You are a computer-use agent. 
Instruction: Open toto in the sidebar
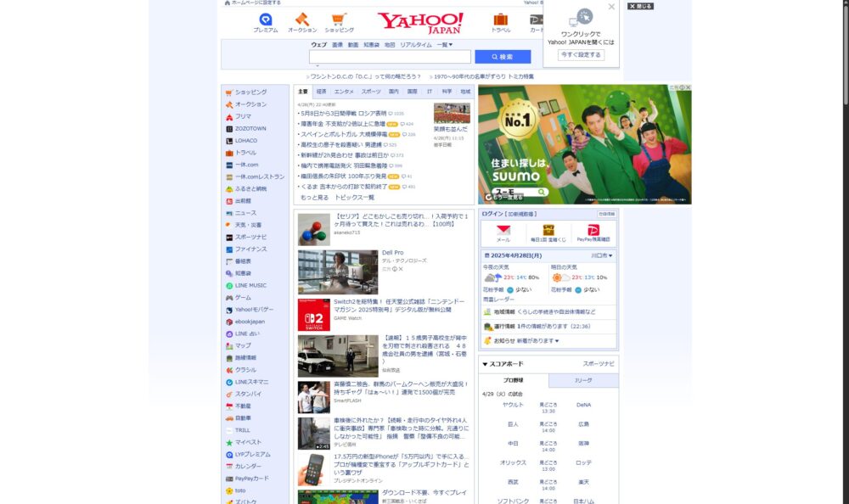pos(240,490)
